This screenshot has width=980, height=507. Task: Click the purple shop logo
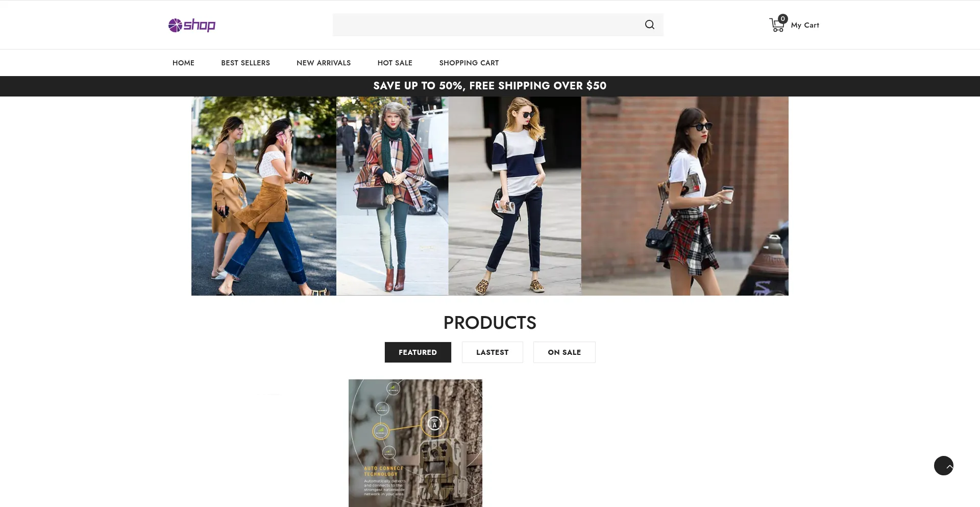click(x=192, y=25)
